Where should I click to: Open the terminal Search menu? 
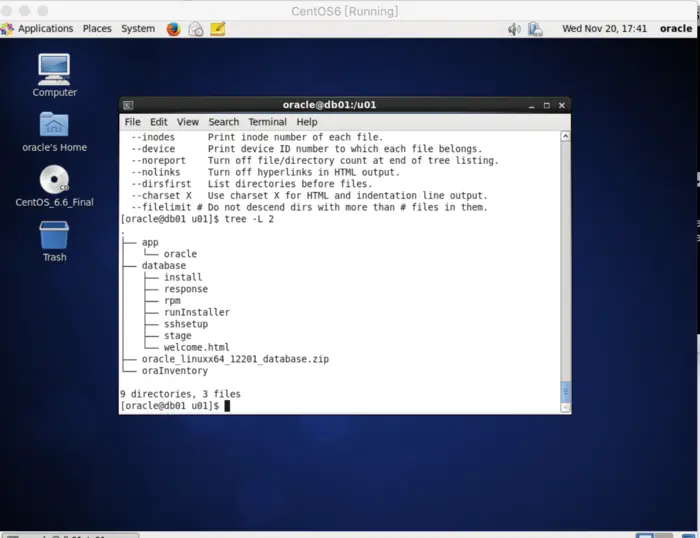coord(224,122)
